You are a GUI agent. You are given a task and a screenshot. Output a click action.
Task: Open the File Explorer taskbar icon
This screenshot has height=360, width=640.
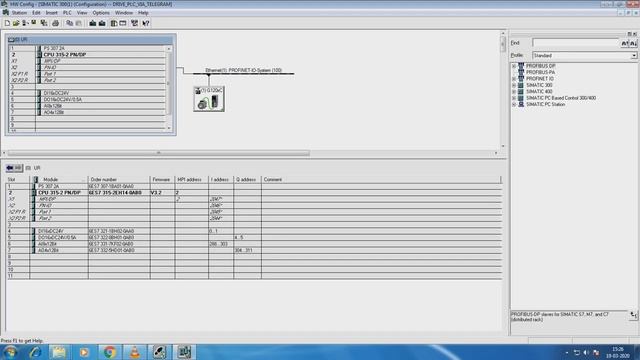[59, 352]
